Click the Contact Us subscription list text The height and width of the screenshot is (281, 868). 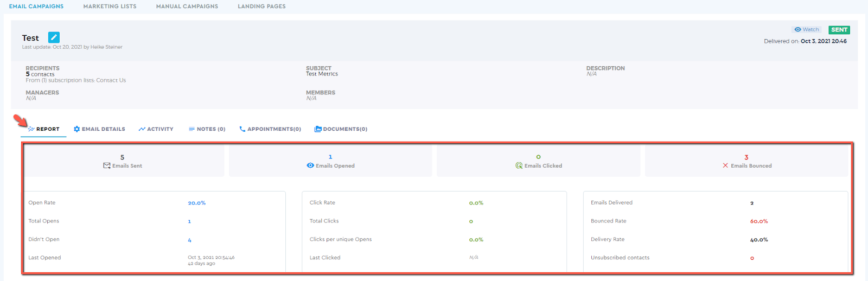point(111,80)
